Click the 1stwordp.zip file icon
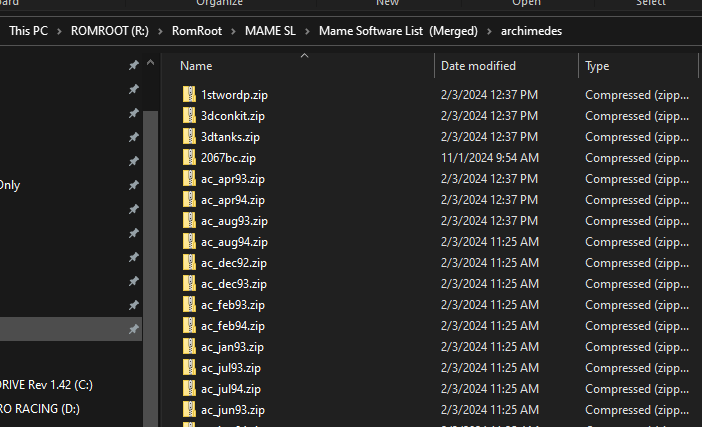 click(x=189, y=95)
